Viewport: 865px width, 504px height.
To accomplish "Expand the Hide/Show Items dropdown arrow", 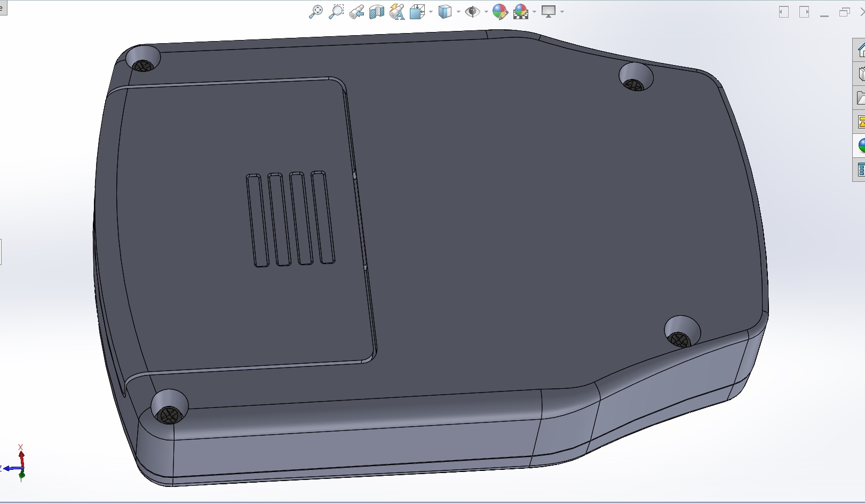I will (x=486, y=12).
